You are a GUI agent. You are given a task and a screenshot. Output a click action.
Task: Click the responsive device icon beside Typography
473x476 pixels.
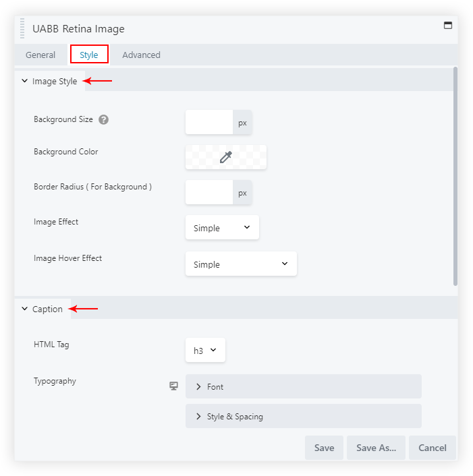pos(173,386)
